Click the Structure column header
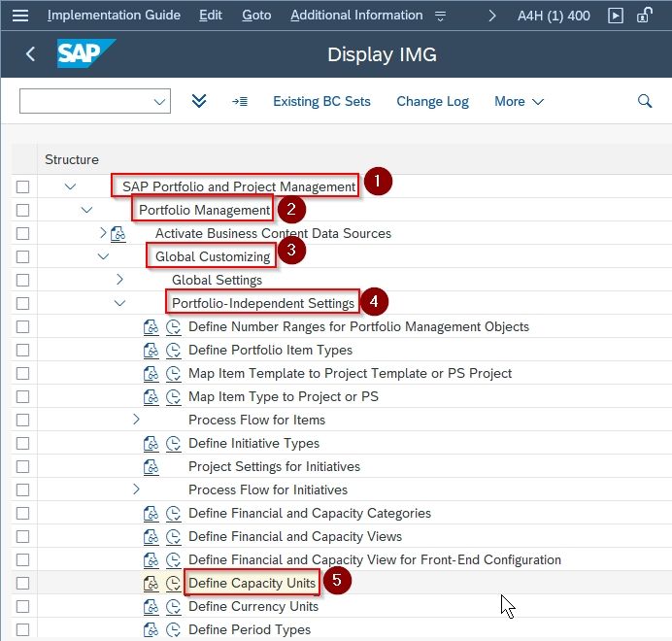This screenshot has height=641, width=672. click(x=72, y=159)
